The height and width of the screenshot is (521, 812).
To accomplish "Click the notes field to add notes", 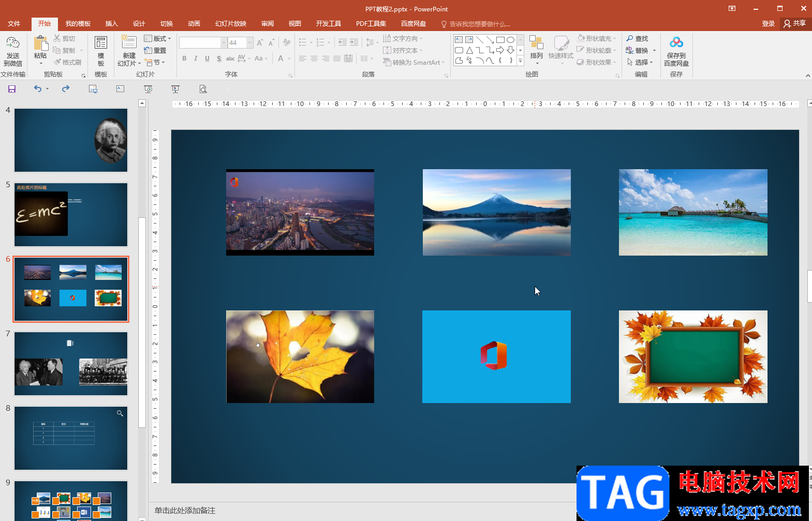I will [362, 511].
